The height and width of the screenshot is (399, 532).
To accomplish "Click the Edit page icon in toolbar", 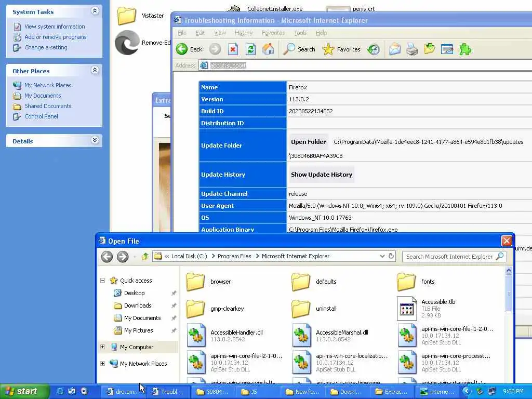I will (447, 49).
